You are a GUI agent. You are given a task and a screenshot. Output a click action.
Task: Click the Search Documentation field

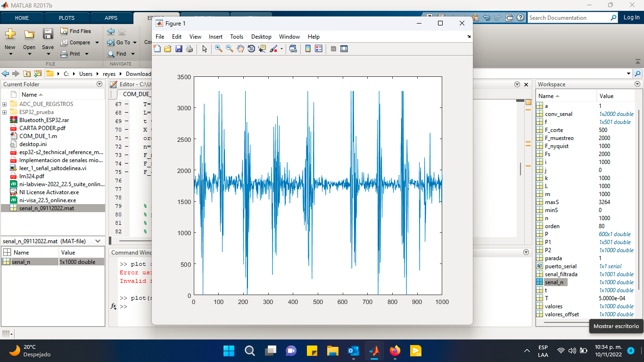[x=568, y=18]
